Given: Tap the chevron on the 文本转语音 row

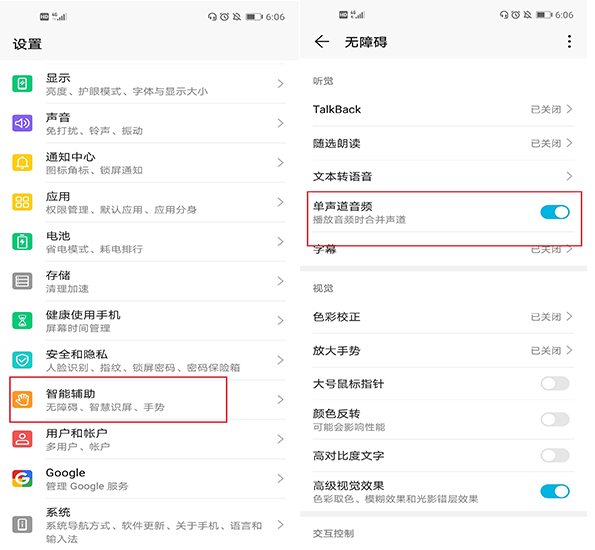Looking at the screenshot, I should [x=569, y=176].
